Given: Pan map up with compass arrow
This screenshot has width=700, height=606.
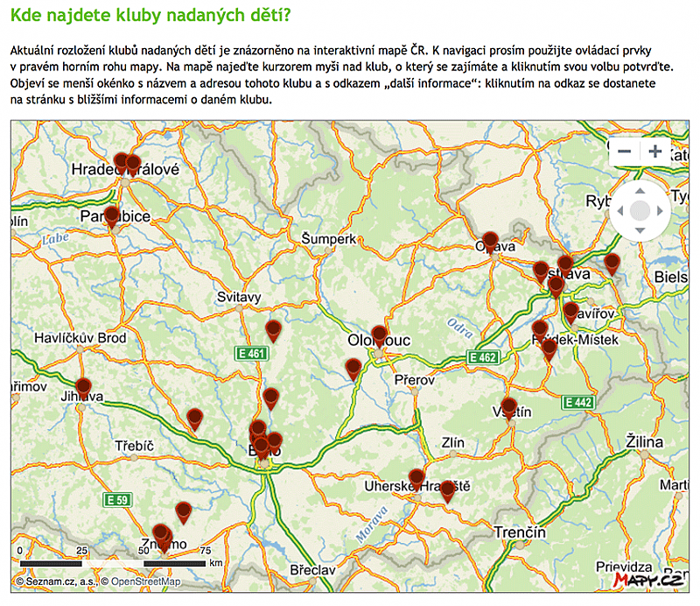Looking at the screenshot, I should (640, 191).
